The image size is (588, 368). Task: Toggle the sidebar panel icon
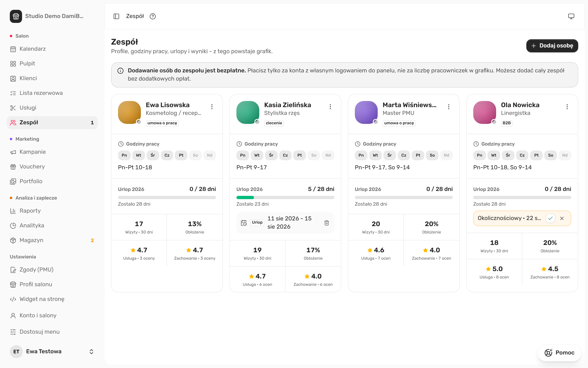click(116, 16)
